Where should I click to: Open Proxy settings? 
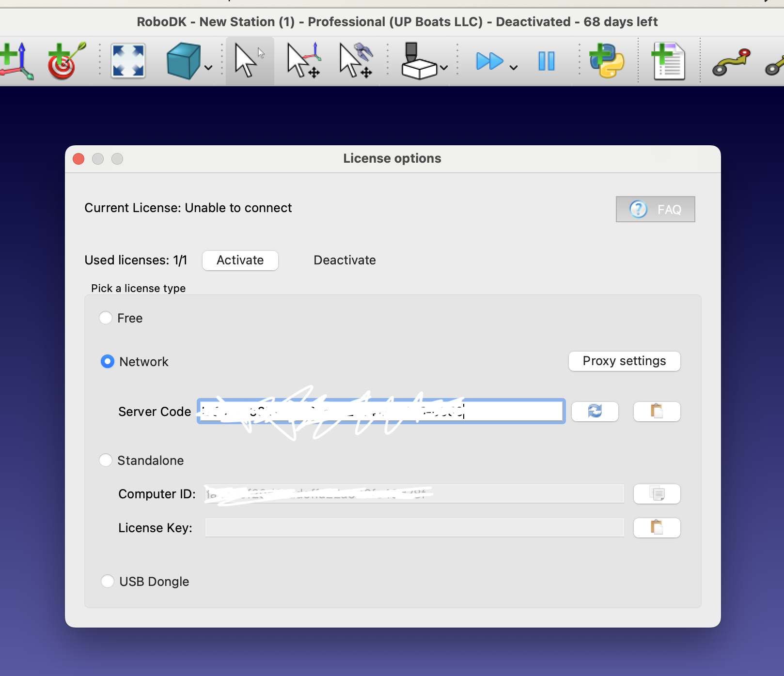(624, 361)
